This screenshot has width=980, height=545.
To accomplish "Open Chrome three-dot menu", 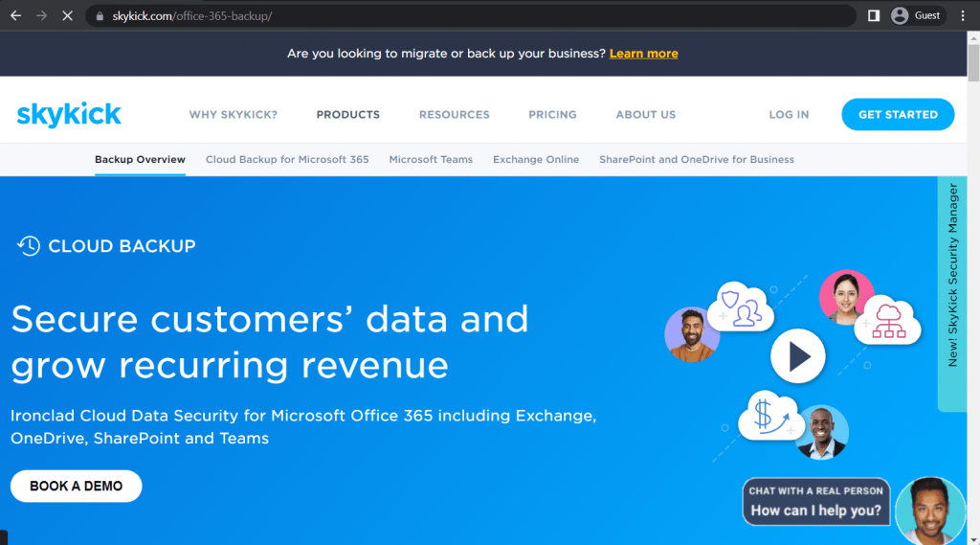I will (963, 15).
